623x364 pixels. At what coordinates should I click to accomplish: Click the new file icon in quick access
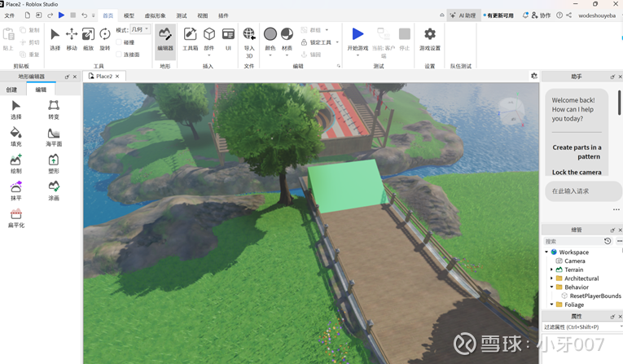point(28,15)
